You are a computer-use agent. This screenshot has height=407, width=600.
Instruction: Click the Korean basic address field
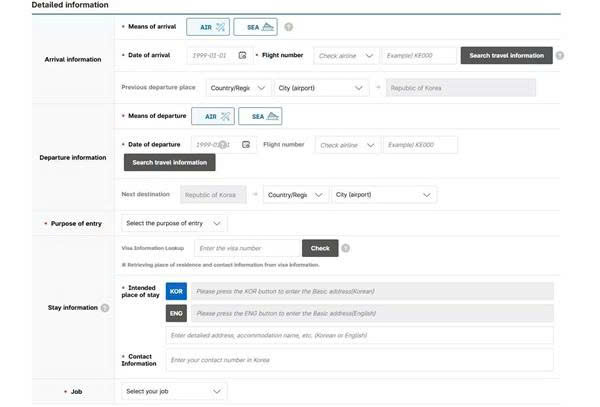[x=372, y=291]
